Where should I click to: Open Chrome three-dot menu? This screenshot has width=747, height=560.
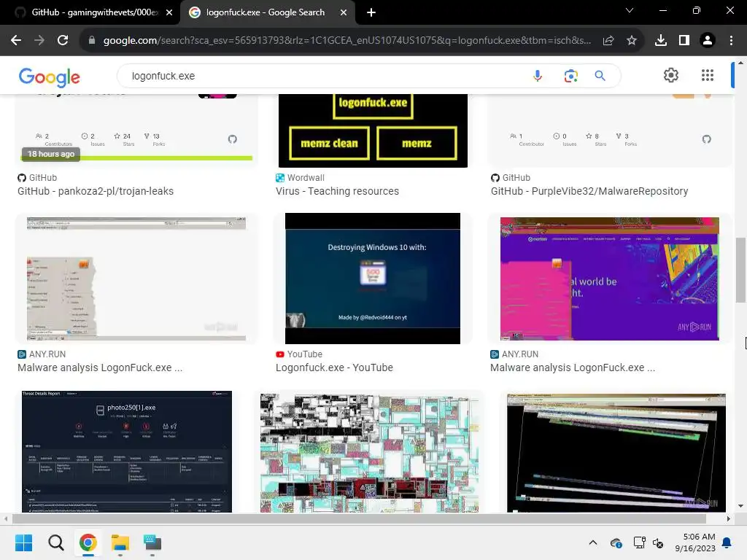[x=731, y=41]
